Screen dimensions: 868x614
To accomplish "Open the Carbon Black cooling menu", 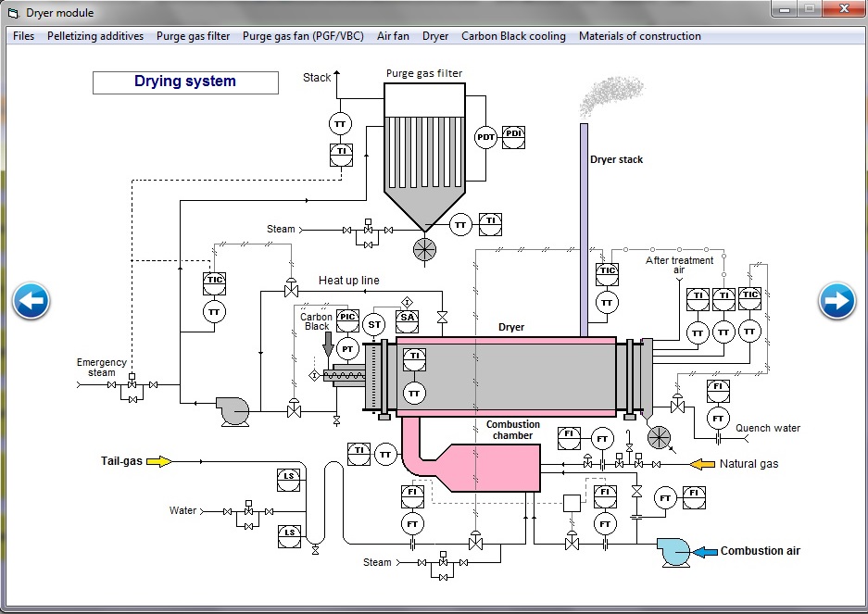I will pyautogui.click(x=514, y=36).
